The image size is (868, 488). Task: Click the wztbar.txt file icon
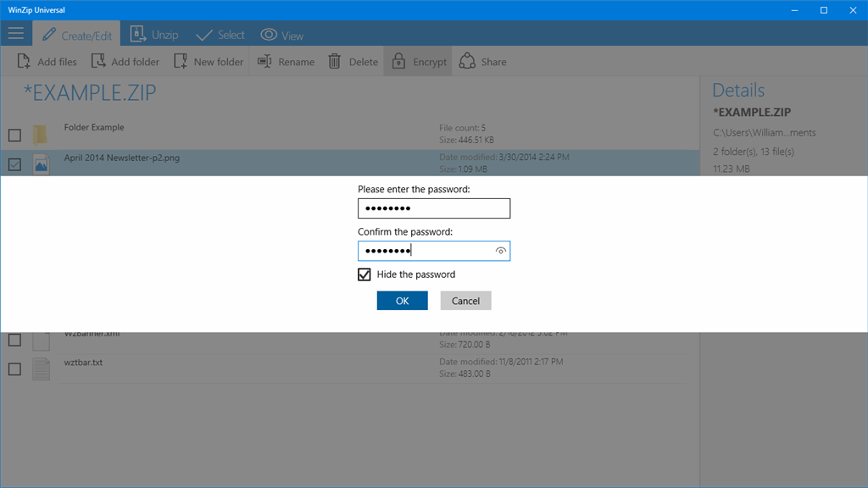pos(41,369)
